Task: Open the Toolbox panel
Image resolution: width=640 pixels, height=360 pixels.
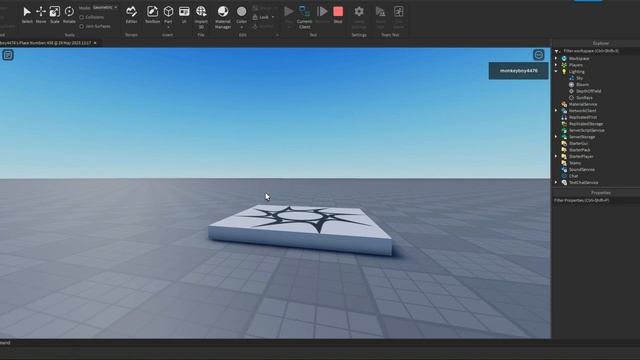Action: click(152, 15)
